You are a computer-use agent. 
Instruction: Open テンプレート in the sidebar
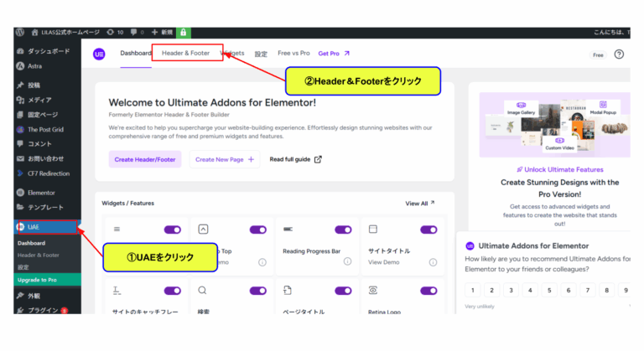click(x=47, y=207)
